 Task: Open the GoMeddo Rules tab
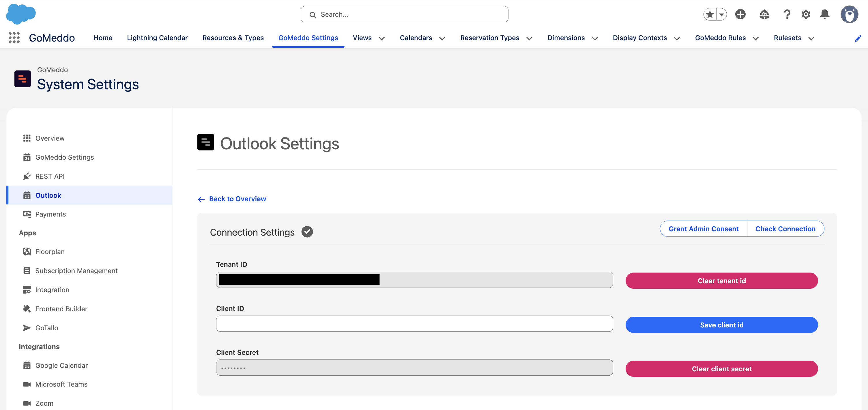(721, 38)
